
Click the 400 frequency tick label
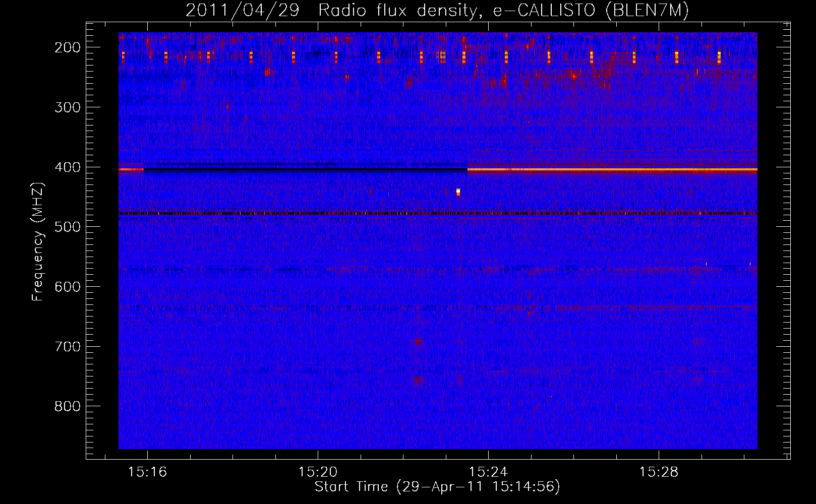click(68, 167)
